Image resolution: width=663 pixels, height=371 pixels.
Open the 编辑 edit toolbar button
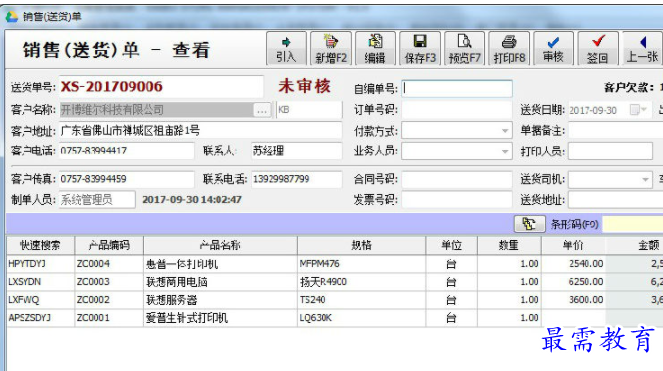pos(375,49)
